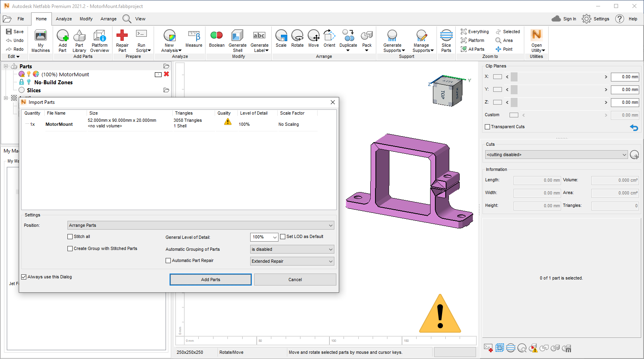Cancel the Import Parts dialog
Screen dimensions: 644x359
click(x=295, y=280)
